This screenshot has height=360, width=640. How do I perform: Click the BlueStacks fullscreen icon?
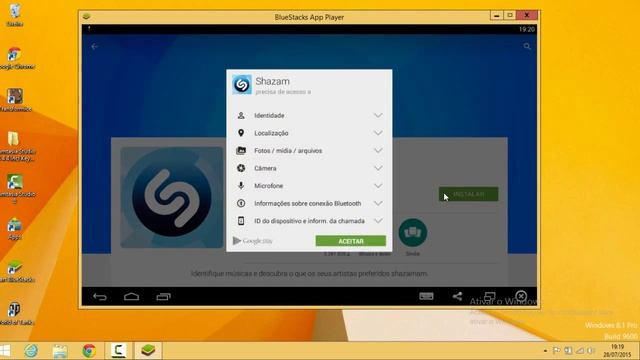pyautogui.click(x=489, y=296)
